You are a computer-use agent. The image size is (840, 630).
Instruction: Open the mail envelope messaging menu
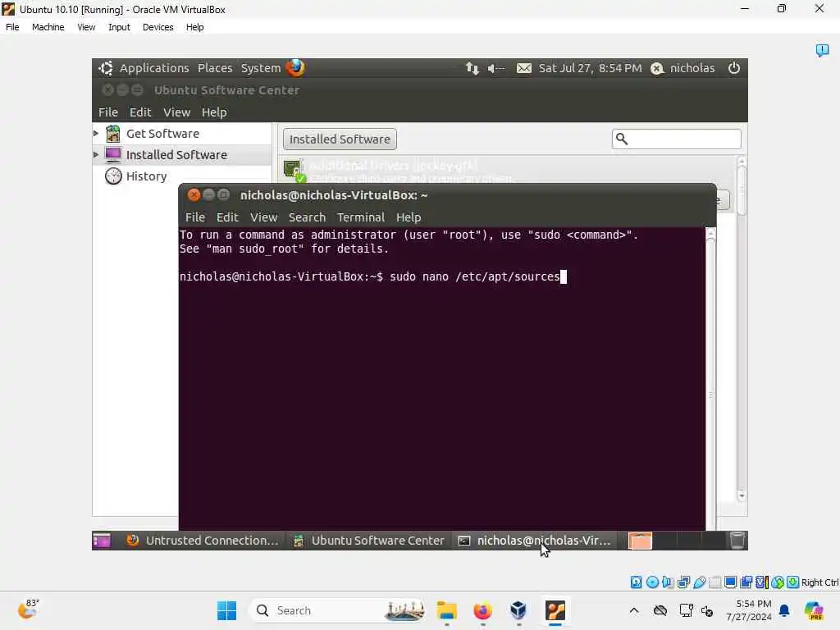(524, 68)
